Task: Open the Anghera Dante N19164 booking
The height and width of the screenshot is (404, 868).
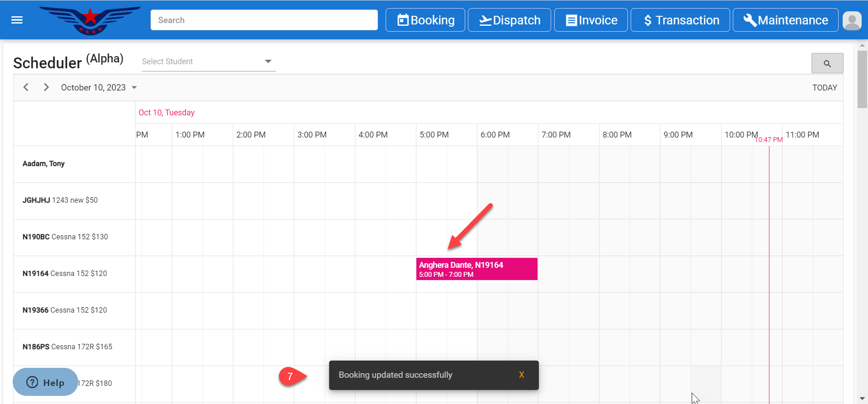Action: tap(476, 269)
